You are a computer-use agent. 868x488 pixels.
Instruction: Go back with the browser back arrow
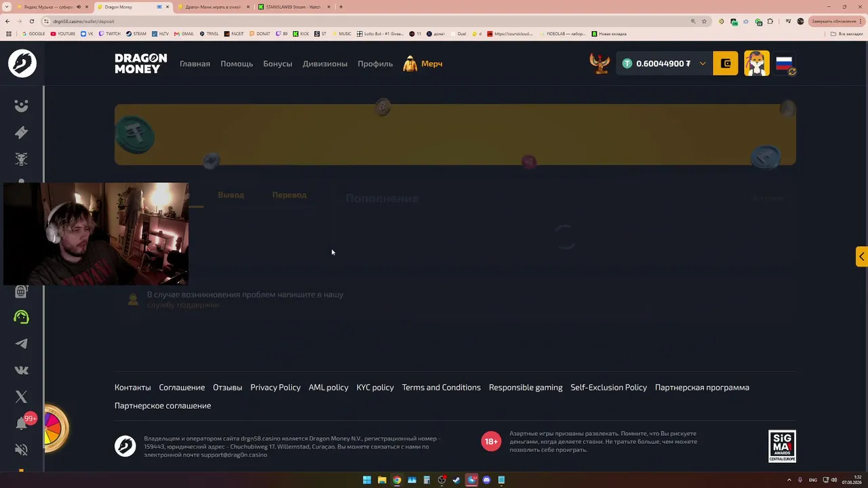8,21
